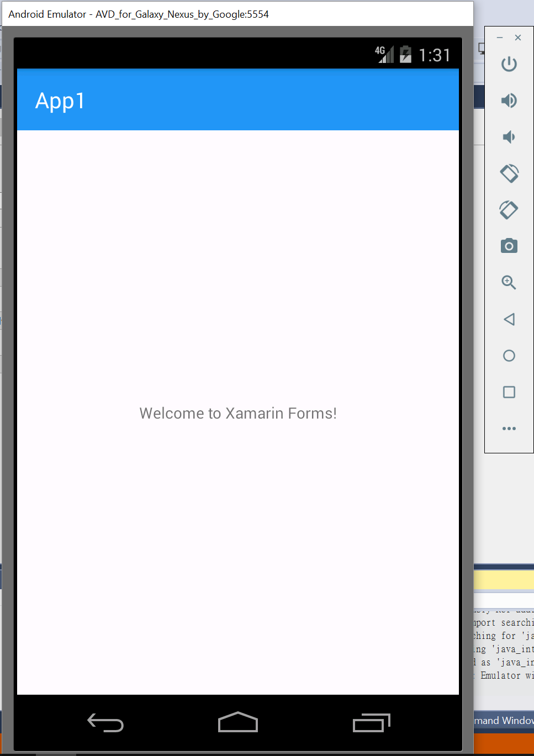The image size is (534, 756).
Task: Lower volume with Volume Down icon
Action: pos(509,137)
